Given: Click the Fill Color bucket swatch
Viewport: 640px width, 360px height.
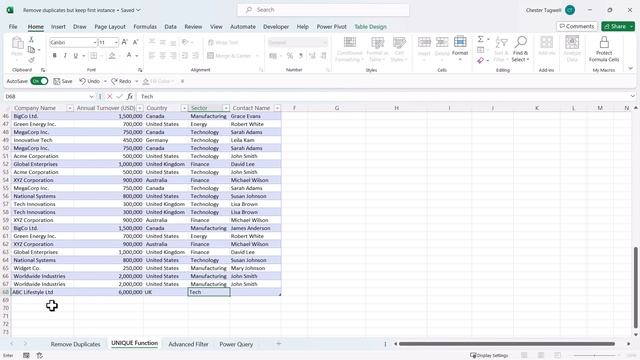Looking at the screenshot, I should click(112, 56).
